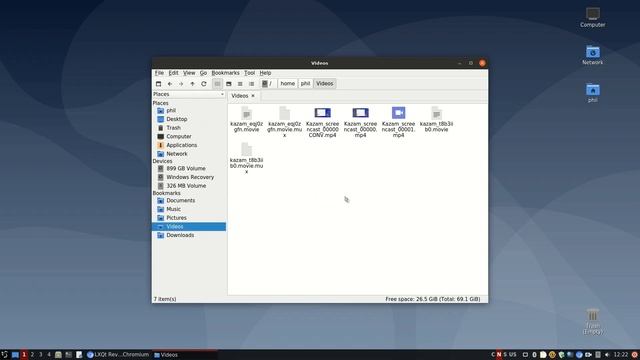Select video Kazam_screencast_00000CONV.mp4
The width and height of the screenshot is (640, 360).
pyautogui.click(x=322, y=122)
